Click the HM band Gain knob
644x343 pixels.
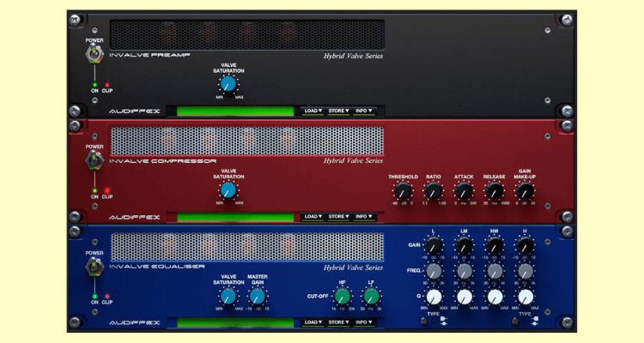point(495,246)
